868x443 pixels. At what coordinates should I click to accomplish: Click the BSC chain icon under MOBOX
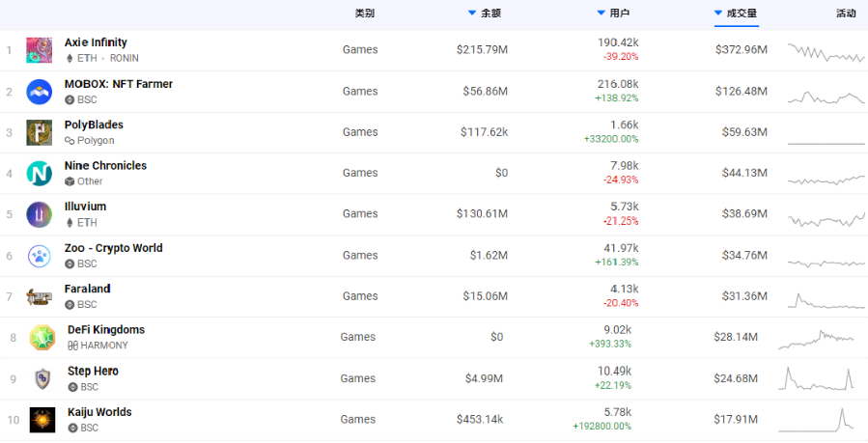click(x=70, y=100)
